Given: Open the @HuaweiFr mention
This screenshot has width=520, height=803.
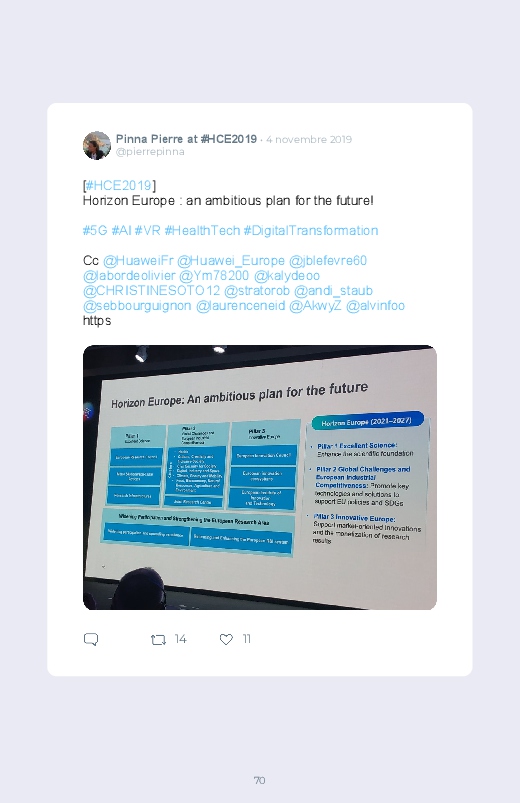Looking at the screenshot, I should pyautogui.click(x=138, y=261).
